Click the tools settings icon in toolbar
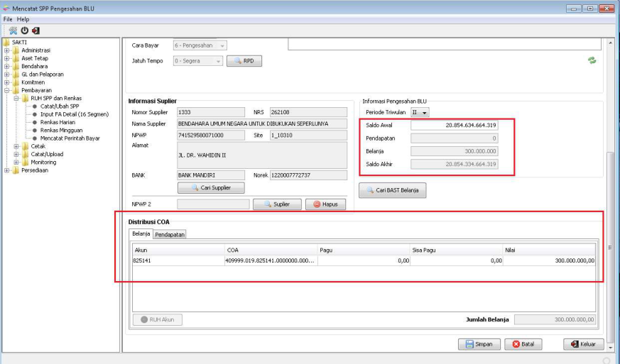The image size is (620, 364). (x=13, y=31)
